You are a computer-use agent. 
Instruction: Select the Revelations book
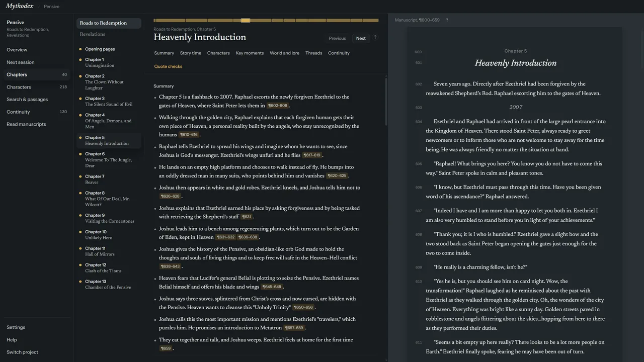[109, 34]
